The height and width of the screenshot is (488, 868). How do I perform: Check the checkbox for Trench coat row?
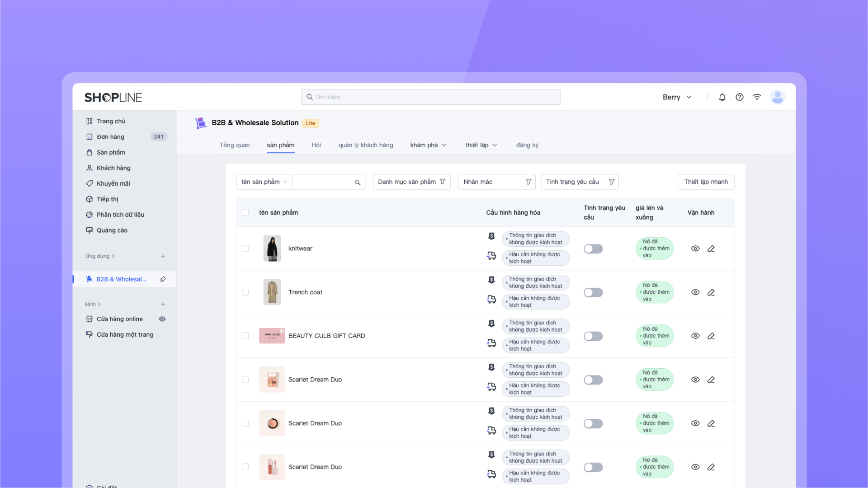245,292
